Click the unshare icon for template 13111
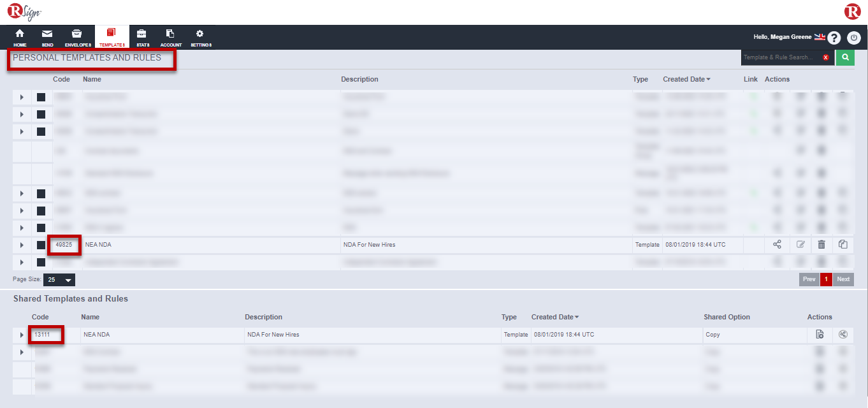This screenshot has width=868, height=408. [843, 334]
